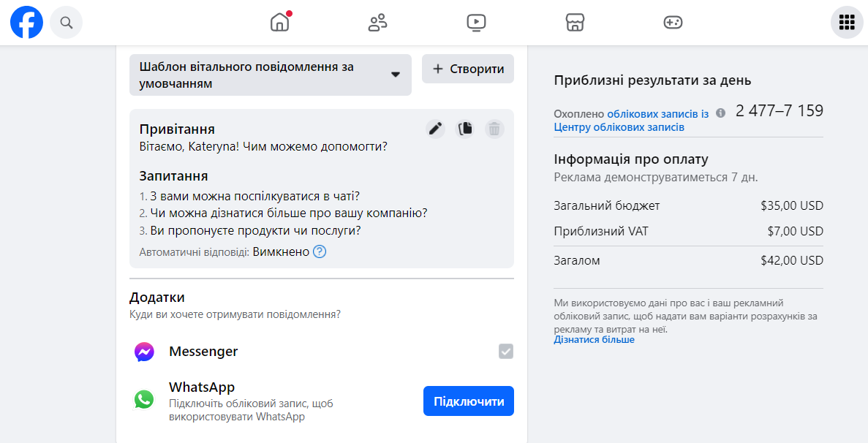Click the duplicate icon beside the greeting template
The image size is (868, 443).
tap(465, 129)
